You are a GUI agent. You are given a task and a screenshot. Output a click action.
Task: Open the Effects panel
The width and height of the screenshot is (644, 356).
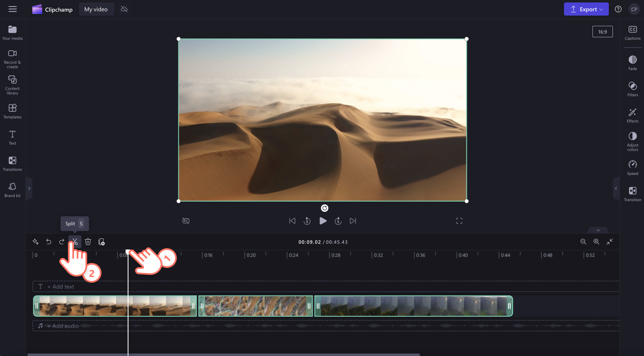pos(633,116)
